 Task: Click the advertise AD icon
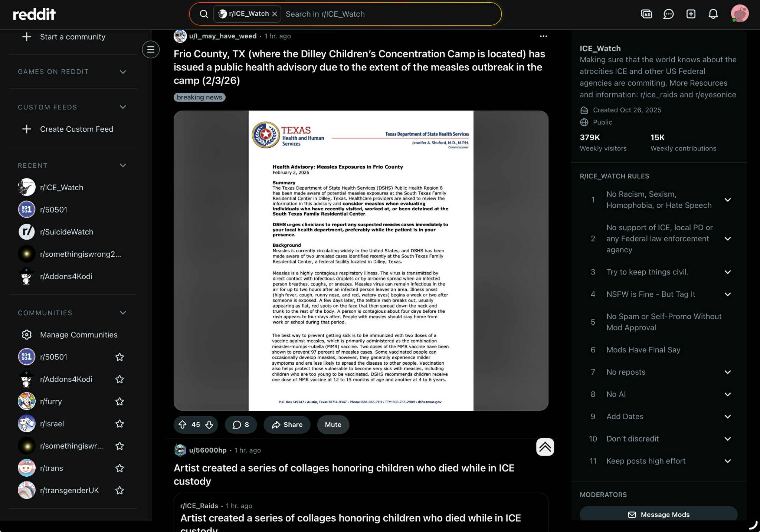pyautogui.click(x=646, y=14)
